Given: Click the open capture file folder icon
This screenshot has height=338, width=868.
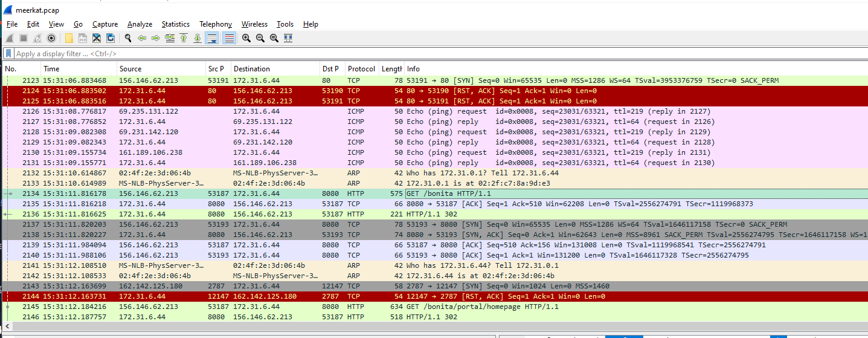Looking at the screenshot, I should coord(69,38).
